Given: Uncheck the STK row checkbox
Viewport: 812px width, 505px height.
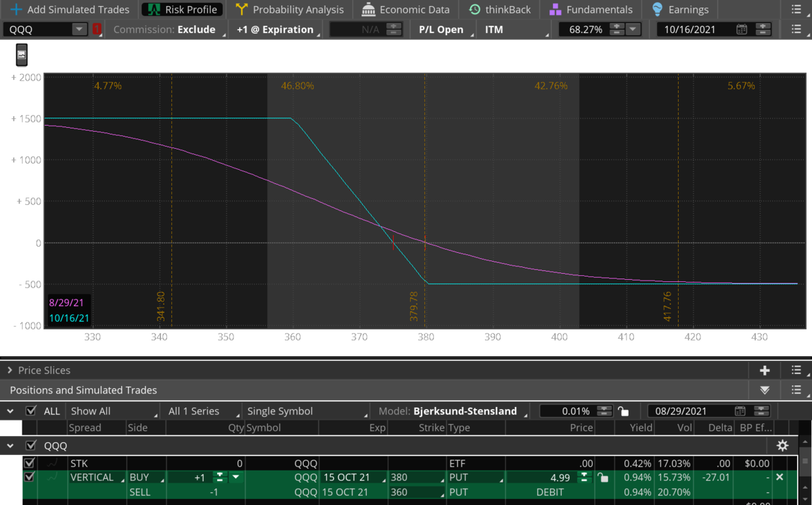Looking at the screenshot, I should click(x=29, y=464).
